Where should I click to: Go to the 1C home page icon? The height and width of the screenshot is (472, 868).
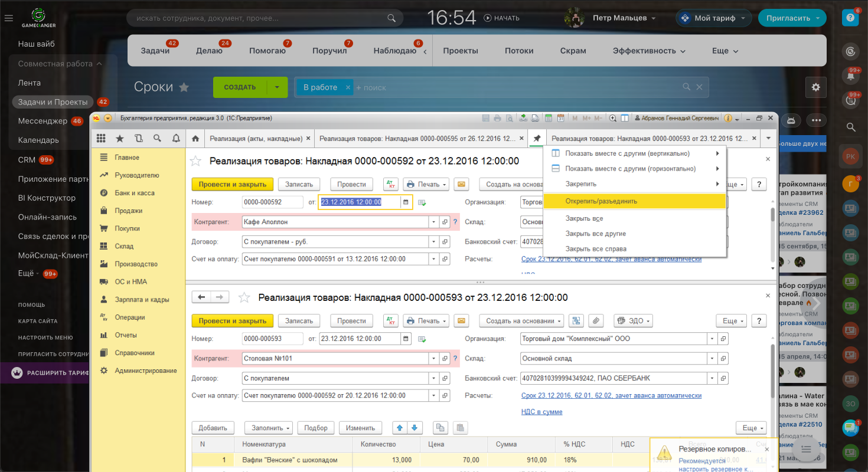(x=196, y=139)
